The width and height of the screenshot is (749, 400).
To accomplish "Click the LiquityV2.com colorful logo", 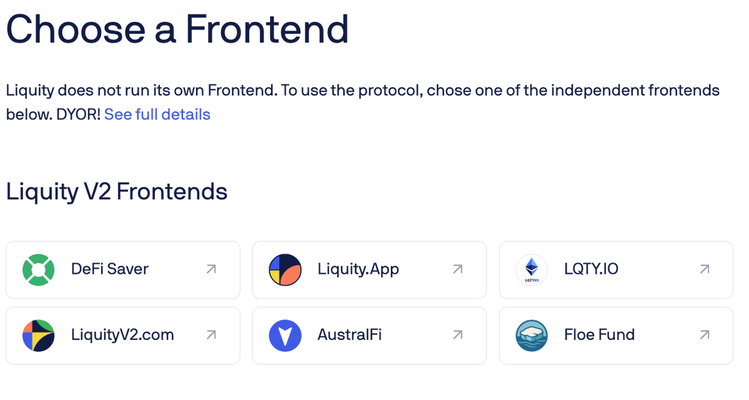I will 39,335.
